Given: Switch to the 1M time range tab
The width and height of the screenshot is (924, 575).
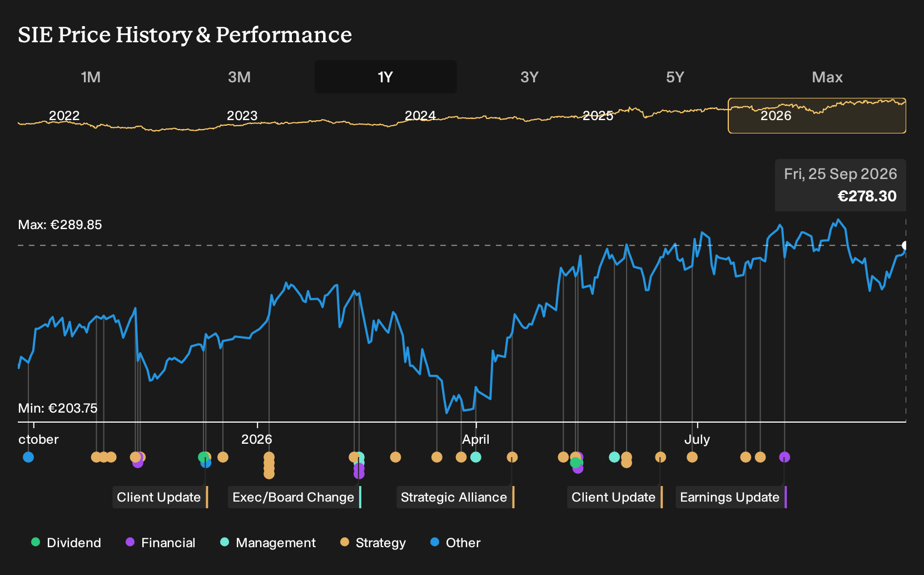Looking at the screenshot, I should point(91,77).
